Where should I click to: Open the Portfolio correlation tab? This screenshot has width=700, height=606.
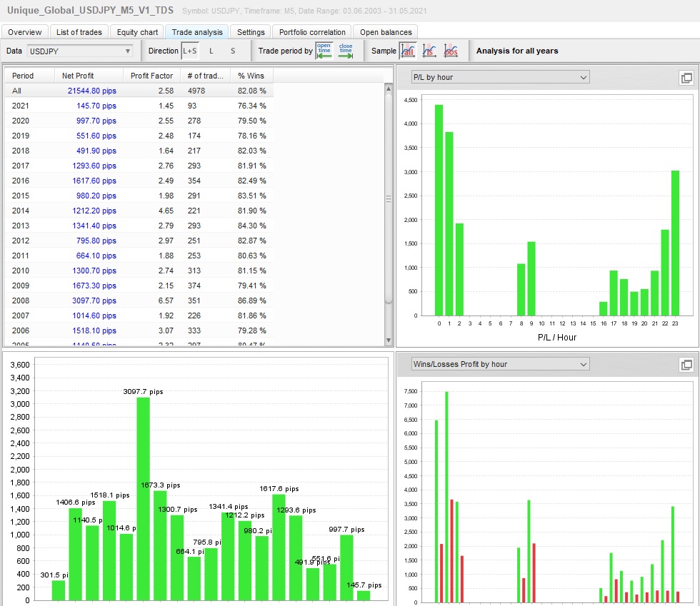(312, 32)
